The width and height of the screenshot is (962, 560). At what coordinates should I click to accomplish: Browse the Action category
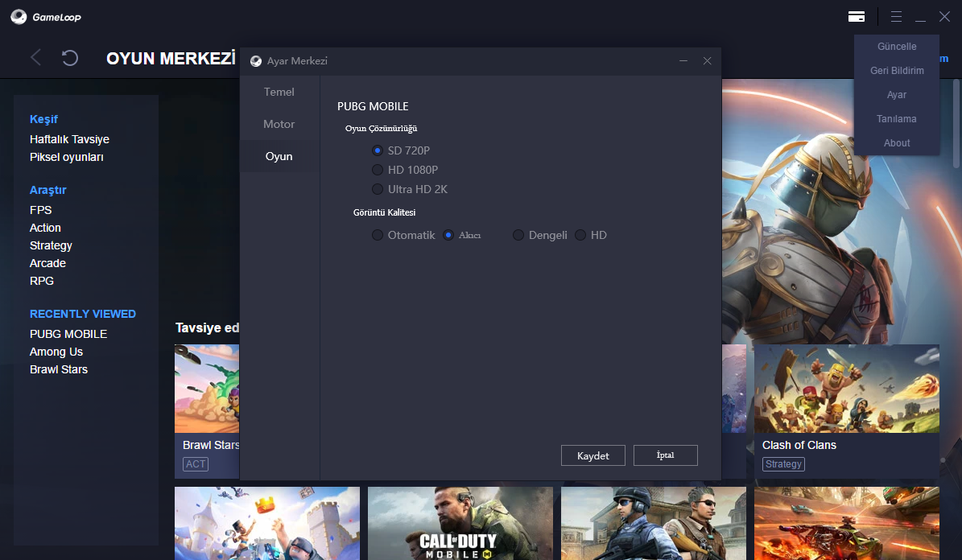[45, 228]
